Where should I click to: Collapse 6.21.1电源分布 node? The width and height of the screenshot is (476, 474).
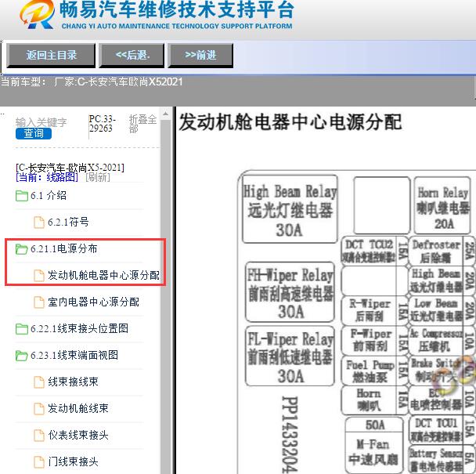point(63,249)
